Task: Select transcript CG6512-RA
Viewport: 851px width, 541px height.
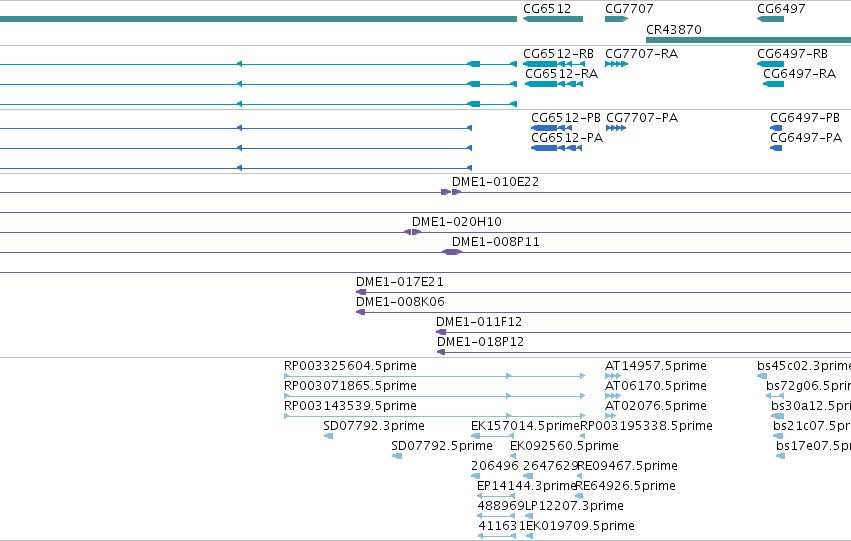Action: coord(554,84)
